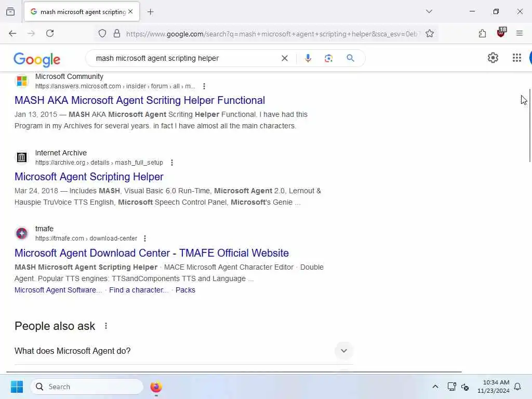This screenshot has width=532, height=399.
Task: Open the clock and date 10:34 AM
Action: pyautogui.click(x=494, y=387)
